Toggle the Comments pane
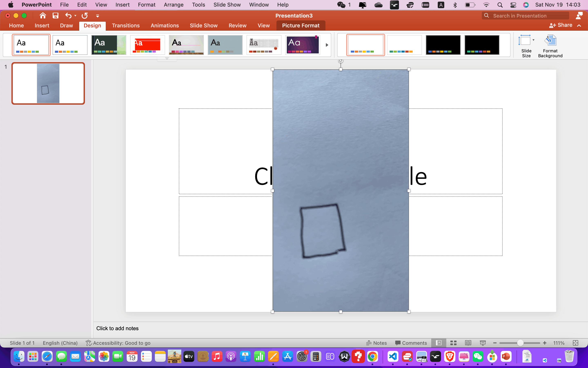 click(x=411, y=343)
